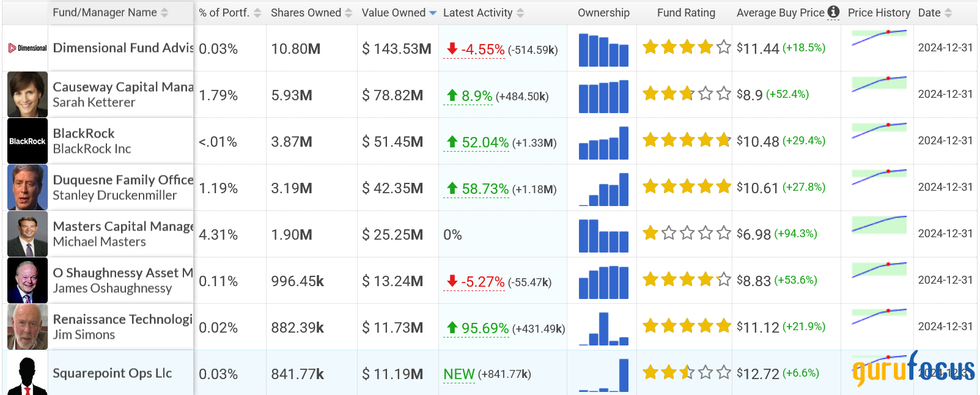Click the Dimensional Fund Advisors logo
The width and height of the screenshot is (980, 395).
(x=28, y=48)
